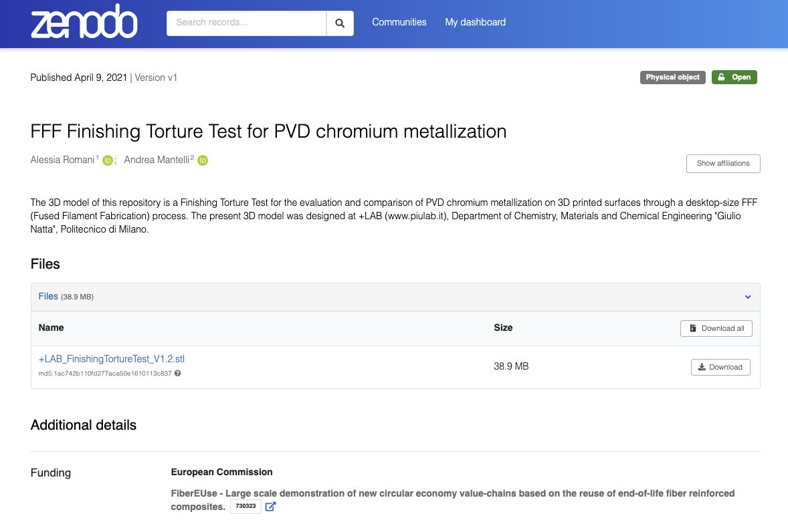The height and width of the screenshot is (532, 788).
Task: Click author name Alessia Romani
Action: [62, 160]
